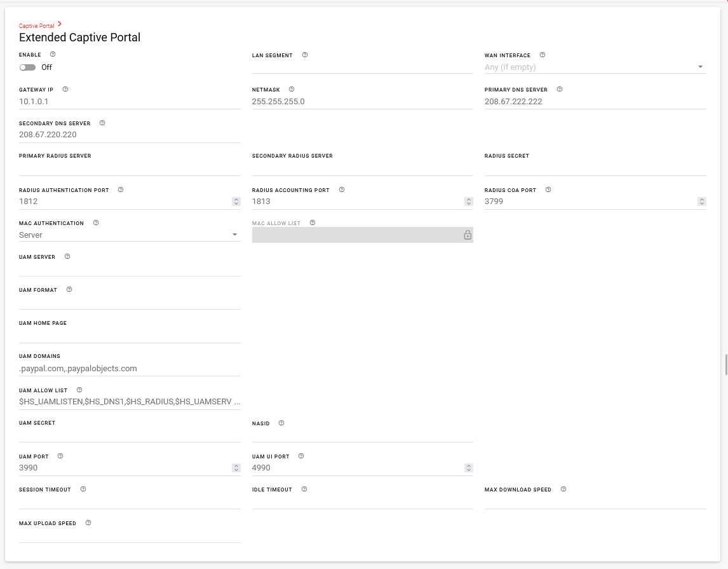The width and height of the screenshot is (728, 569).
Task: Open the help tooltip for LAN Segment
Action: pyautogui.click(x=305, y=55)
